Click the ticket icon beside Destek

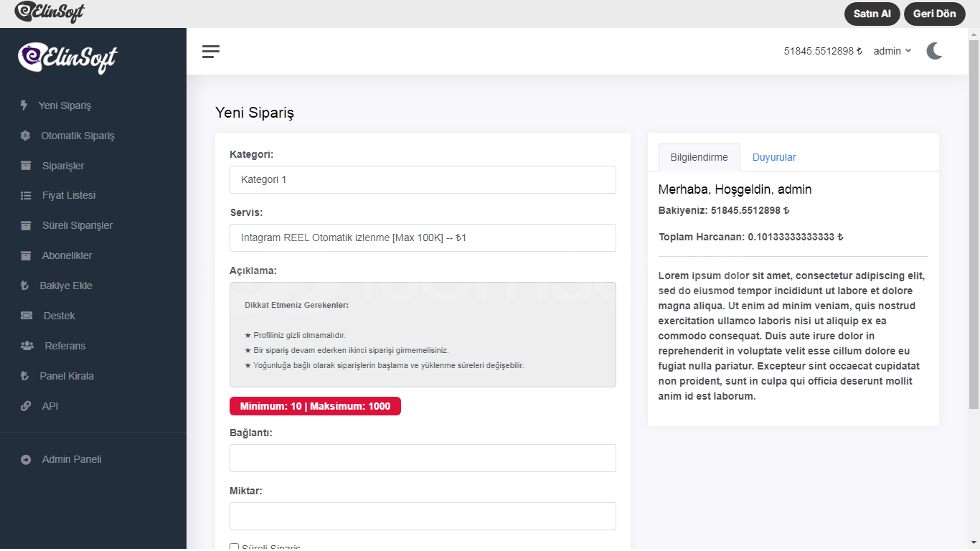[x=27, y=316]
